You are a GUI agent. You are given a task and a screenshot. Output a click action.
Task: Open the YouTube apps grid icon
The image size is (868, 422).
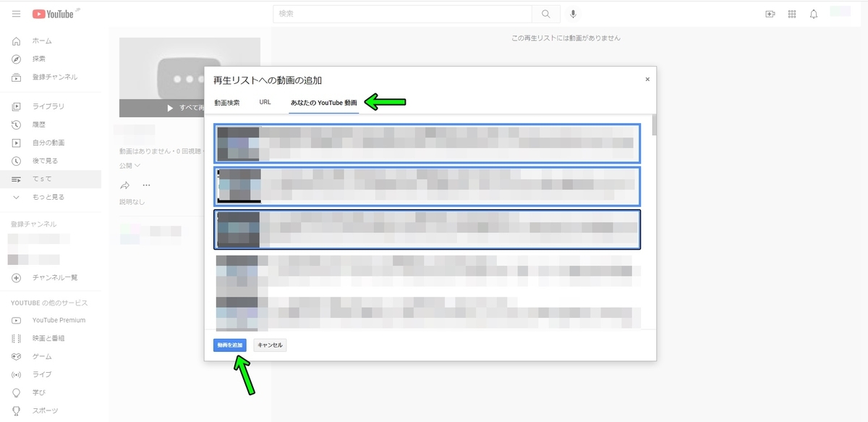tap(792, 13)
